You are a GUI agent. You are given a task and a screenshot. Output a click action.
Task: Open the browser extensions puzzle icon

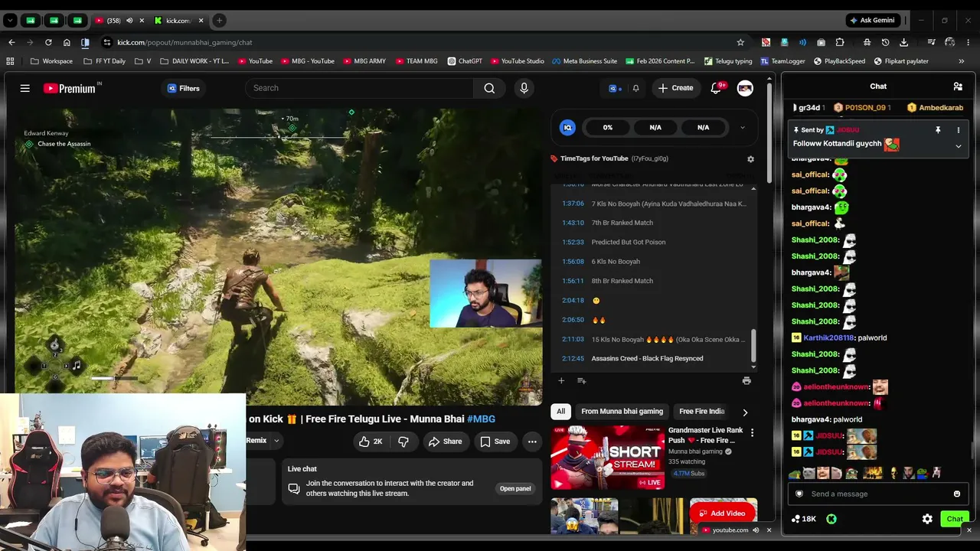(x=840, y=42)
